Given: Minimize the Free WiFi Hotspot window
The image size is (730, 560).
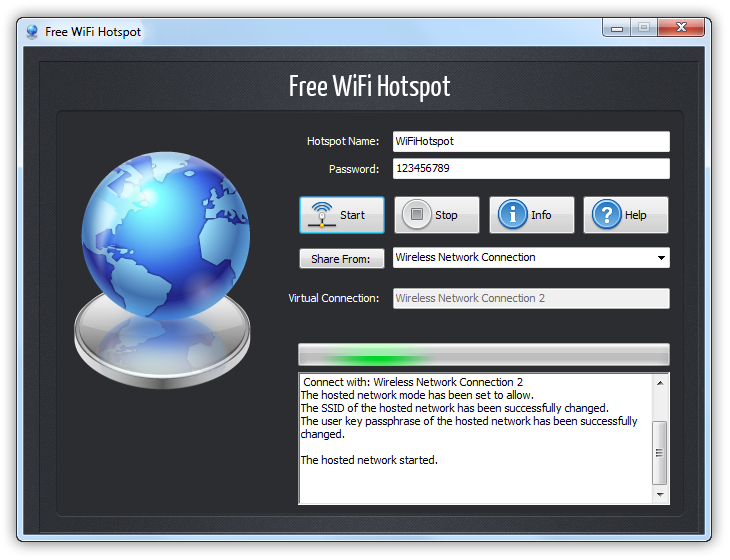Looking at the screenshot, I should coord(618,28).
